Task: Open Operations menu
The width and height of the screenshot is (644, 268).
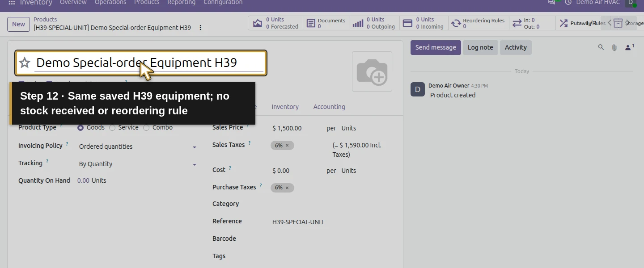Action: click(x=110, y=3)
